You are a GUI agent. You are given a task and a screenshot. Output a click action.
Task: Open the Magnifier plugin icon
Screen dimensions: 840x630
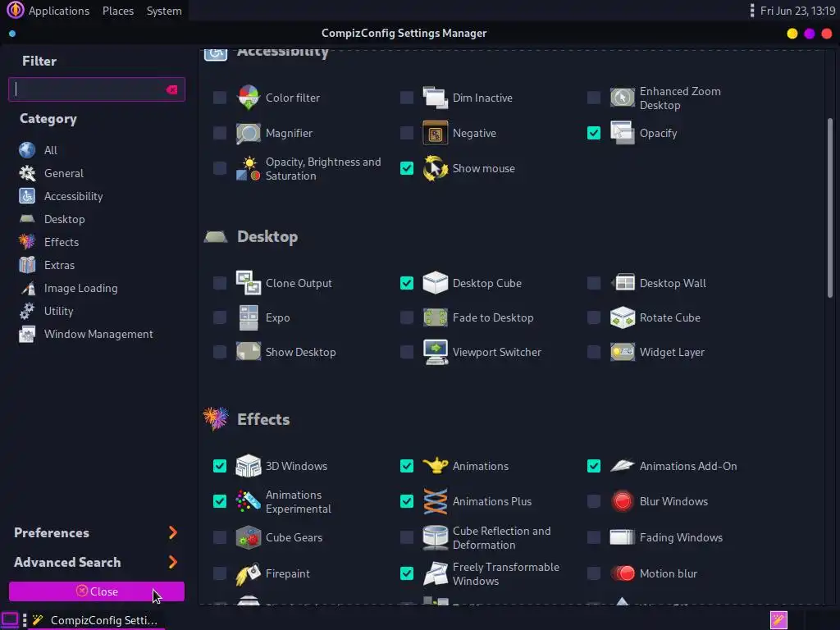tap(248, 133)
